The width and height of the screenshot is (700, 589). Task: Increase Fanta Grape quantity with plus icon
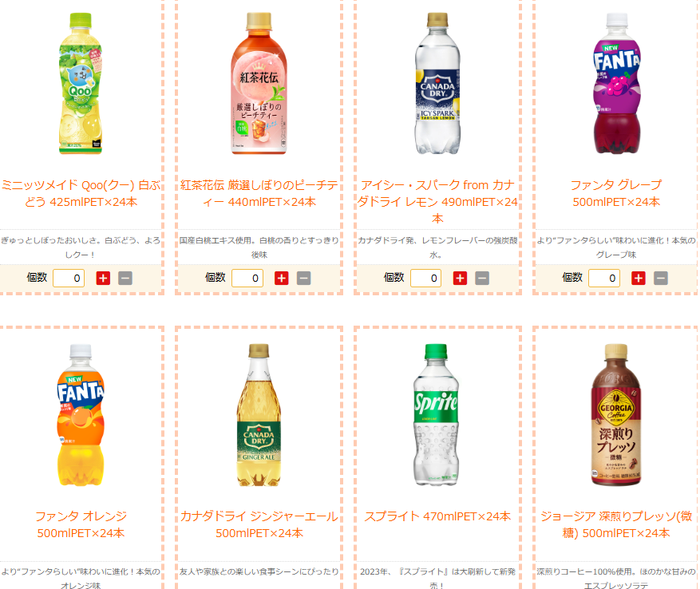pos(639,279)
